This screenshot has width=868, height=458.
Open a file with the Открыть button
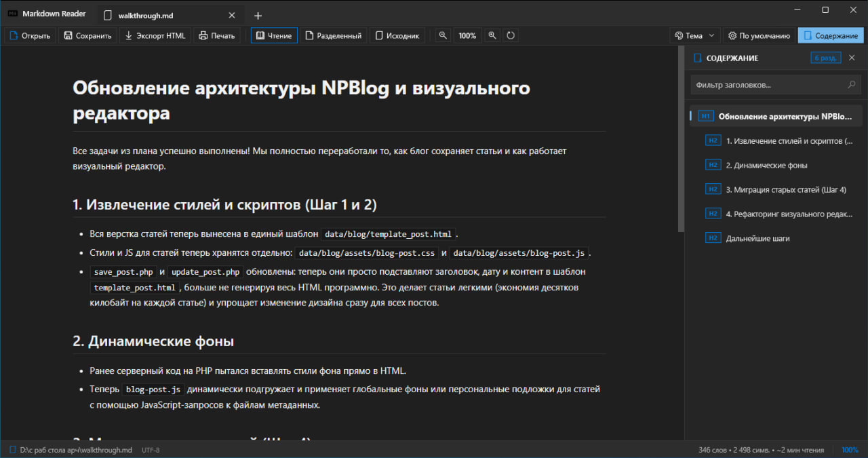pos(31,36)
